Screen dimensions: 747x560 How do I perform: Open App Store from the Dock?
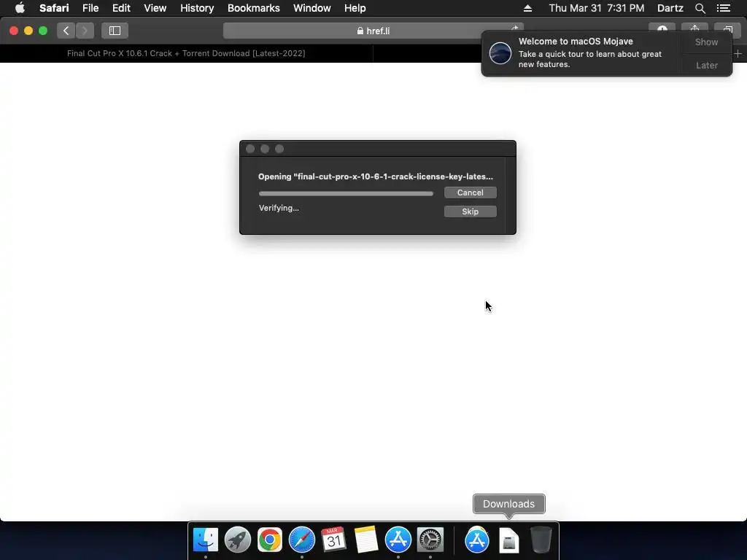click(x=398, y=540)
